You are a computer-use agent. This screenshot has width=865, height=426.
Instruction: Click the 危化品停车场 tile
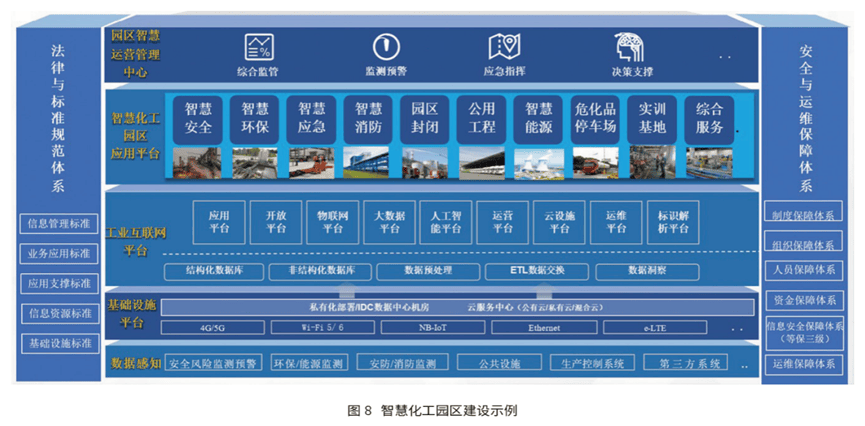tap(595, 118)
